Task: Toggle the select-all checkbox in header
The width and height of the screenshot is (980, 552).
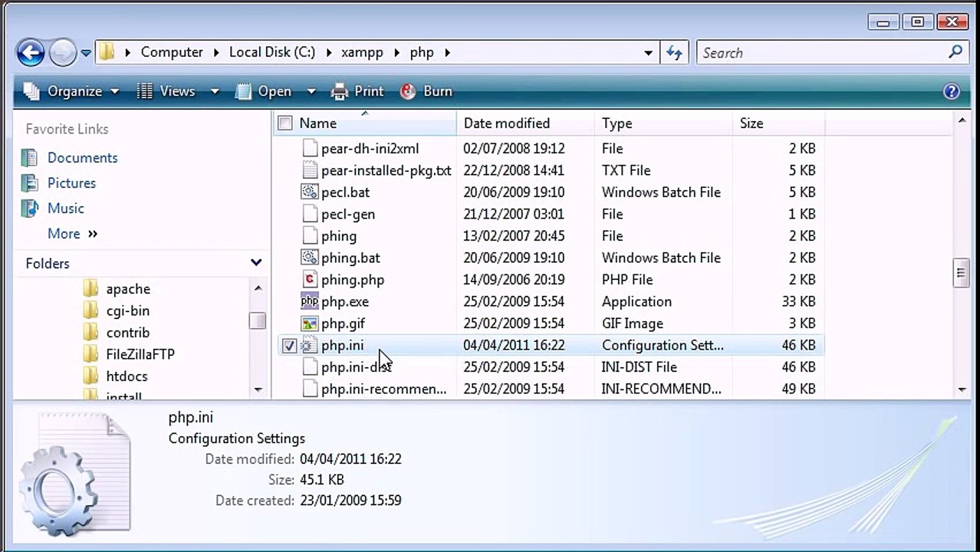Action: [x=285, y=123]
